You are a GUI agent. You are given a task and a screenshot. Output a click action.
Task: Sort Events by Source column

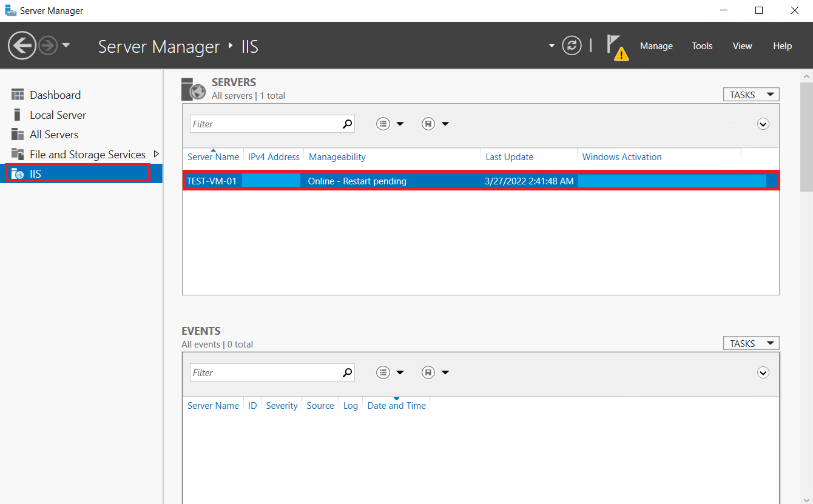point(320,405)
